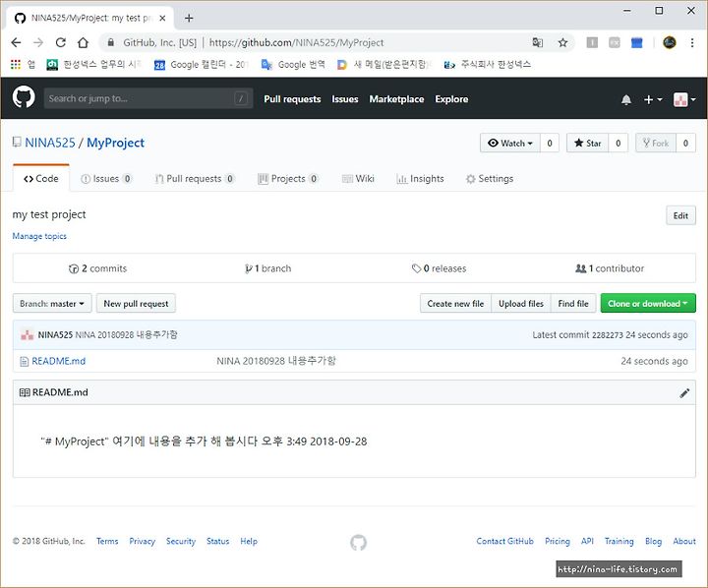708x588 pixels.
Task: Click the translate page icon in address bar
Action: 537,42
